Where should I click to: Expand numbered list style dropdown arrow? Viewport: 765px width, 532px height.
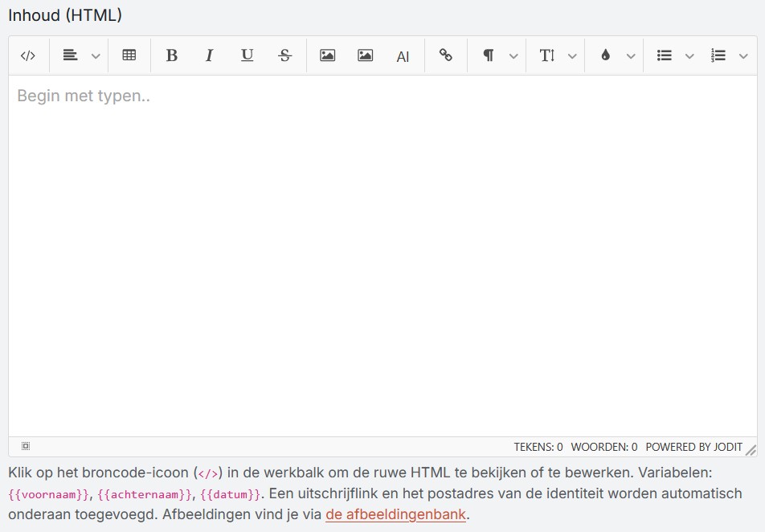(743, 56)
